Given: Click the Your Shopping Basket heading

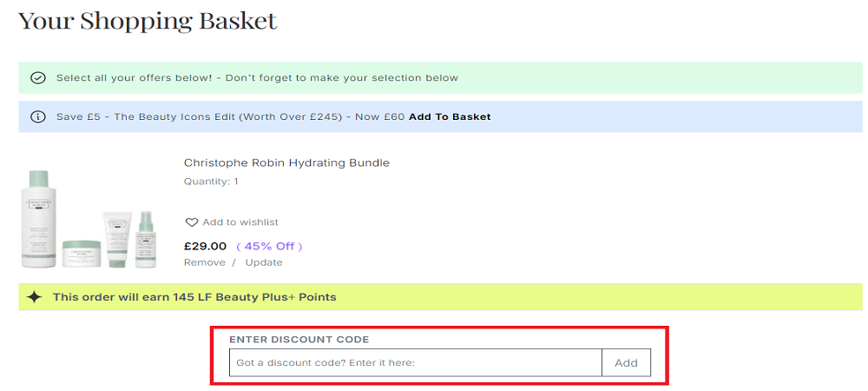Looking at the screenshot, I should (148, 21).
